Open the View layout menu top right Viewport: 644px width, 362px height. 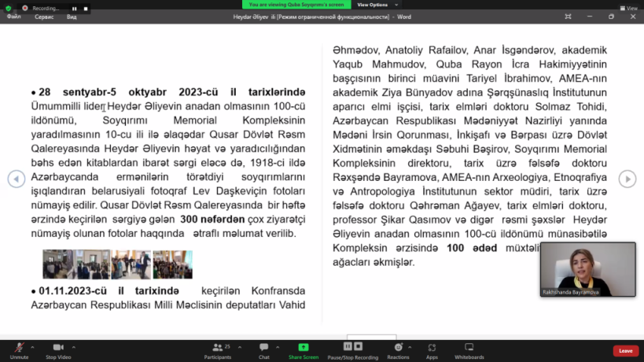(629, 8)
